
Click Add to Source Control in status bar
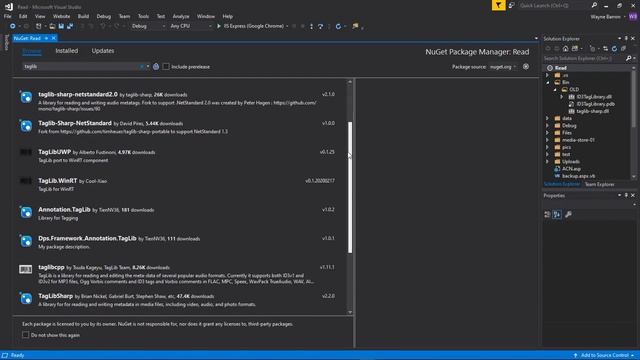604,356
